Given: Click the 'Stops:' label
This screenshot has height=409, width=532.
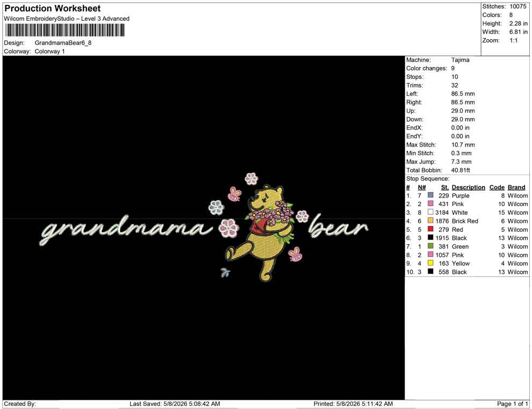Looking at the screenshot, I should pos(415,77).
